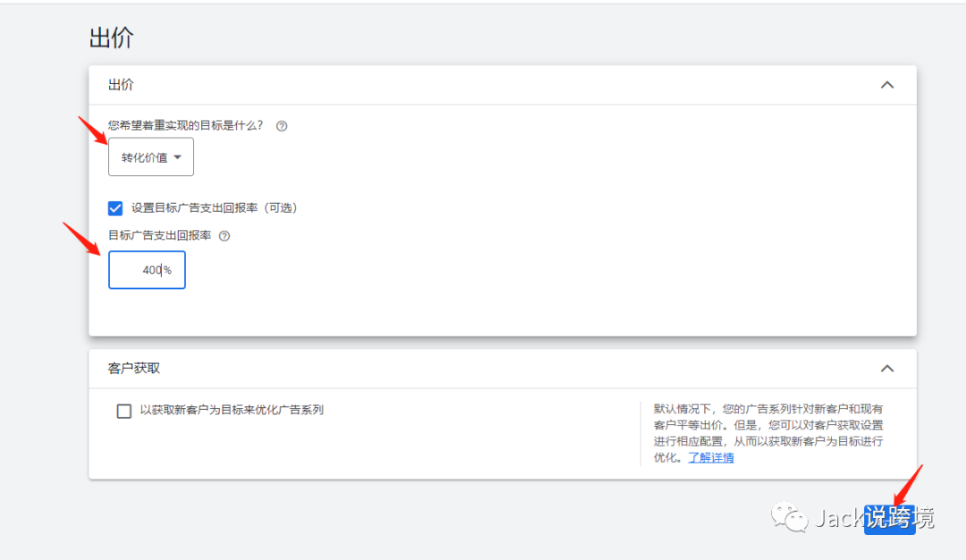966x560 pixels.
Task: Open help icon next to 您希望着重实现的目标是什么
Action: coord(282,126)
